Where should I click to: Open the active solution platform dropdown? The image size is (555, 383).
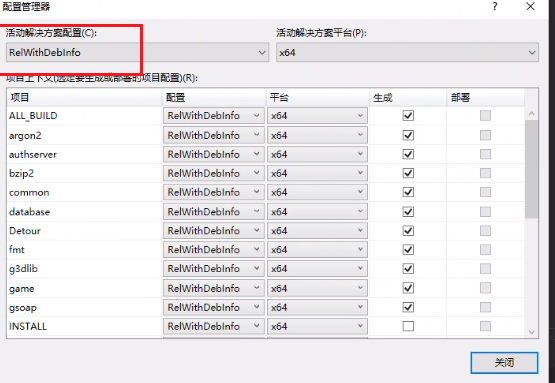[407, 52]
